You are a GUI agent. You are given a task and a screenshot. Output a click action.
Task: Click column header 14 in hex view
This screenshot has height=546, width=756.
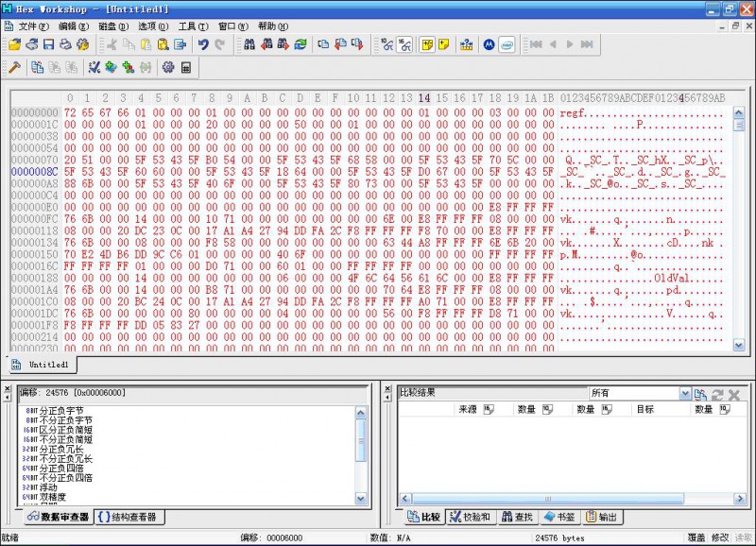pyautogui.click(x=423, y=98)
